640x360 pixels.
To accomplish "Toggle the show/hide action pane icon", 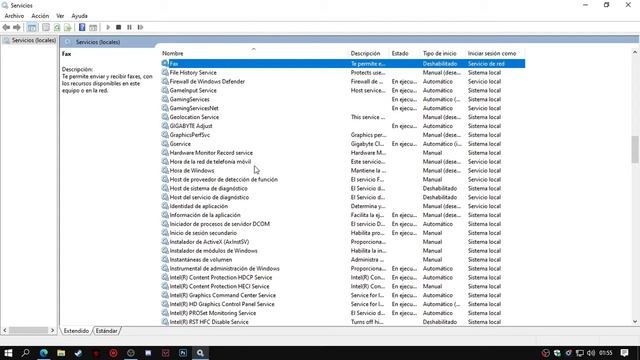I will click(93, 27).
